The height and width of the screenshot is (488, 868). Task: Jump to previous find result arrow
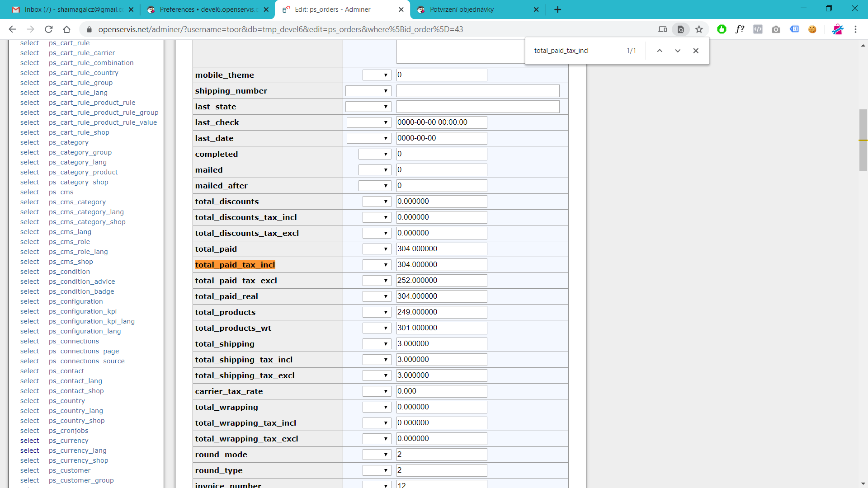click(660, 51)
